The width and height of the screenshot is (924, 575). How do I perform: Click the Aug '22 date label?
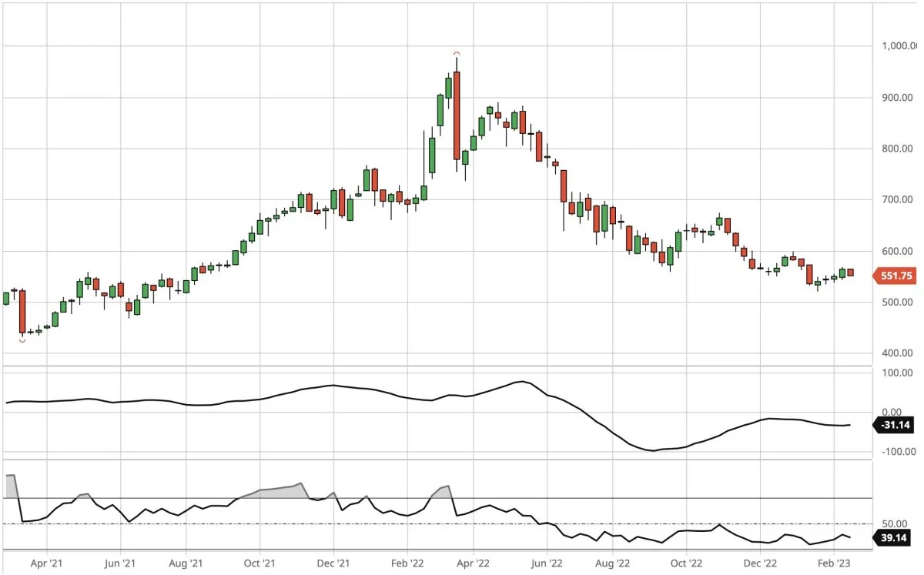(x=614, y=563)
